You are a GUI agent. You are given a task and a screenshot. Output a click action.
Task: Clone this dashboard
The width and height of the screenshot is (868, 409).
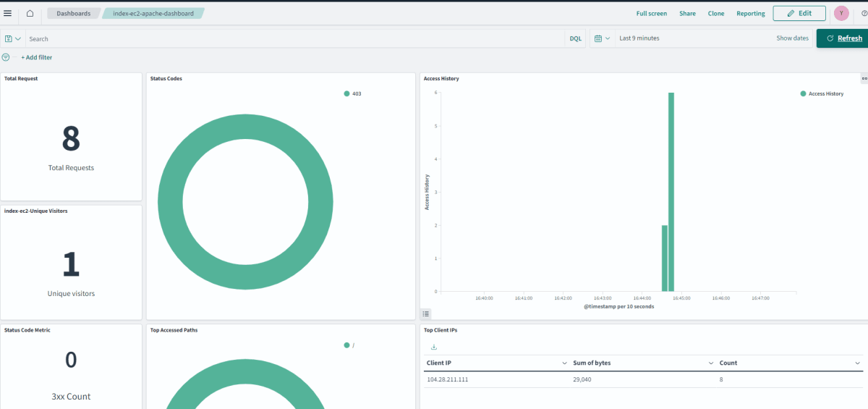(x=716, y=14)
